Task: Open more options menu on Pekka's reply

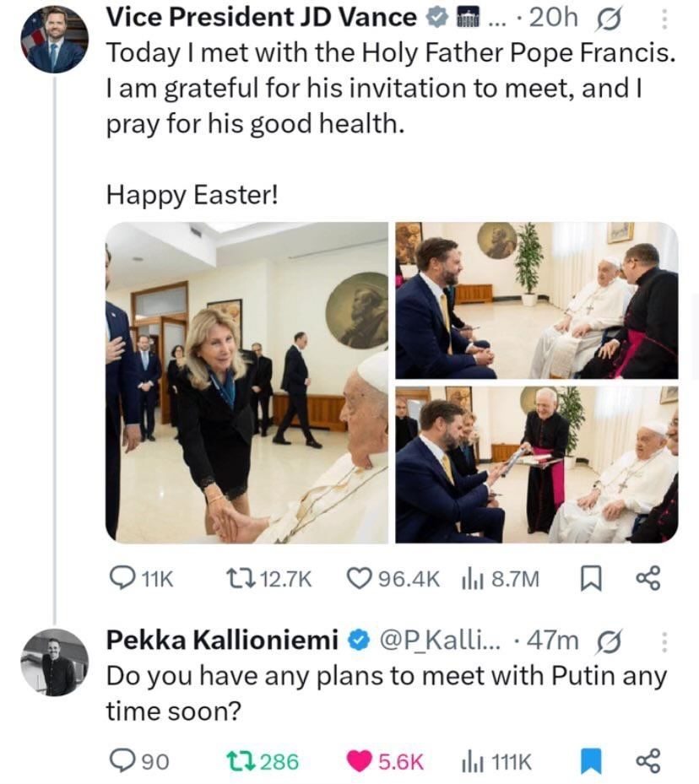Action: click(663, 642)
